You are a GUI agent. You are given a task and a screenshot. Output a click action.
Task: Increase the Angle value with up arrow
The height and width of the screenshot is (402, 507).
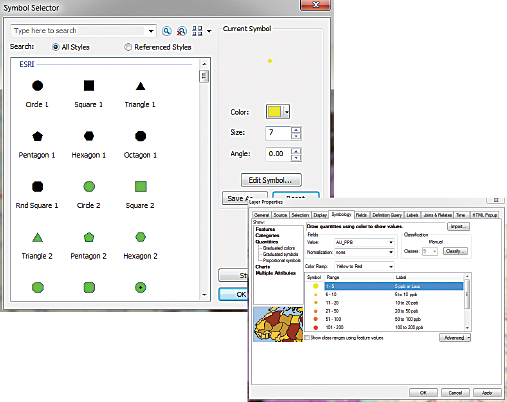[296, 151]
